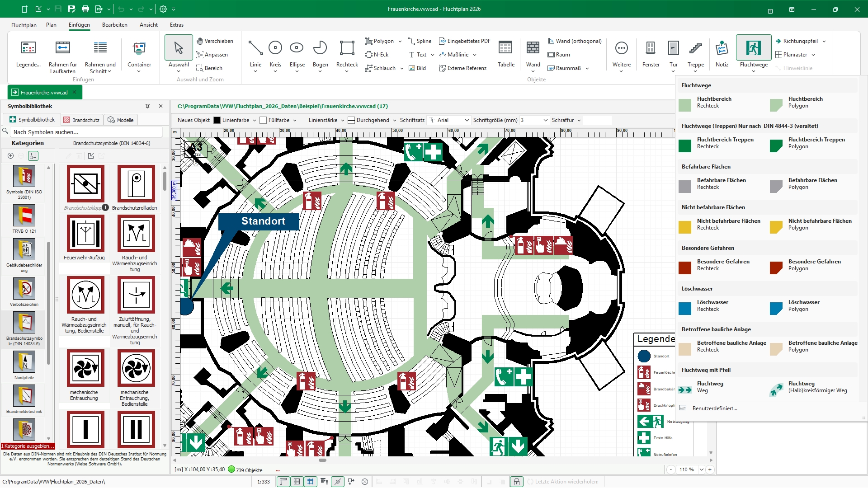This screenshot has width=868, height=488.
Task: Click the black Linienfarbe color swatch
Action: [x=217, y=120]
